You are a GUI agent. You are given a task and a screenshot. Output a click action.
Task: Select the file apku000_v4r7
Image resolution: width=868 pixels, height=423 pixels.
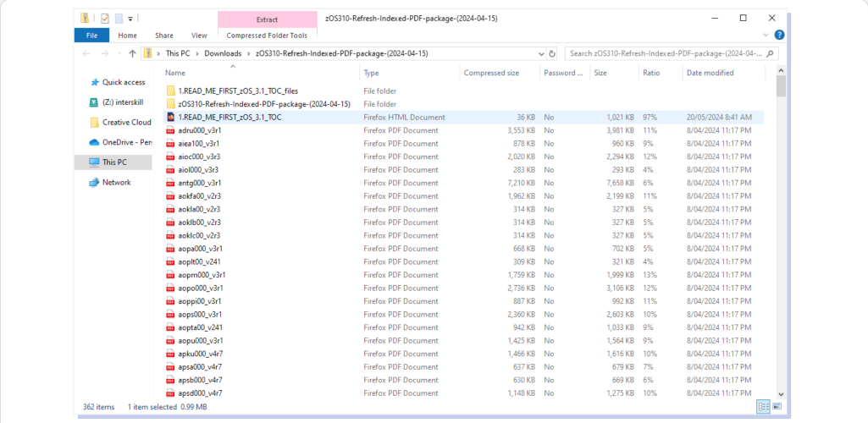[x=201, y=354]
